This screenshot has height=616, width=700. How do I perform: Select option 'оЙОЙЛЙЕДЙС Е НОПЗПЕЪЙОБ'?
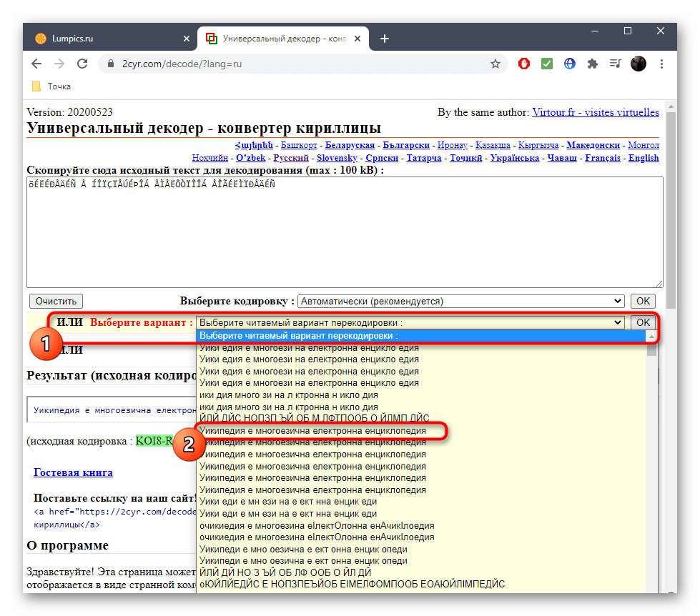click(421, 585)
